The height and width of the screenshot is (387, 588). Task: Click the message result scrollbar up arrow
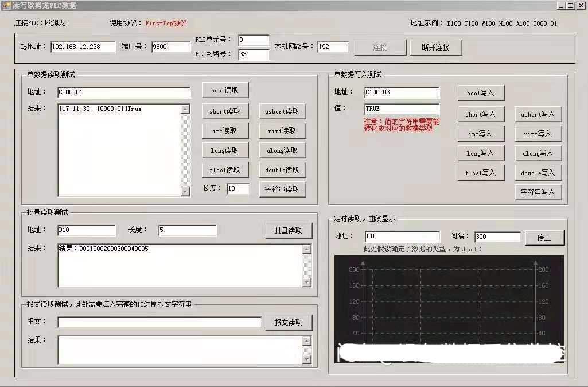click(x=307, y=341)
